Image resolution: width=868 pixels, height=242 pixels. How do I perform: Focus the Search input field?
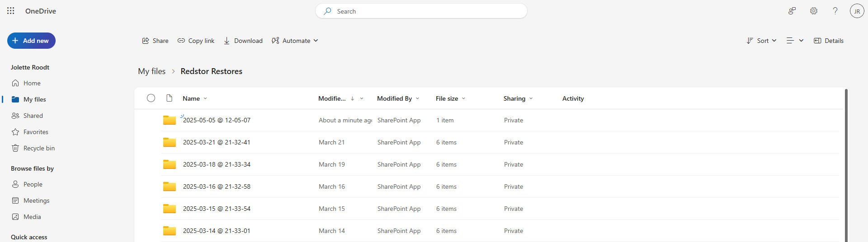click(x=421, y=11)
